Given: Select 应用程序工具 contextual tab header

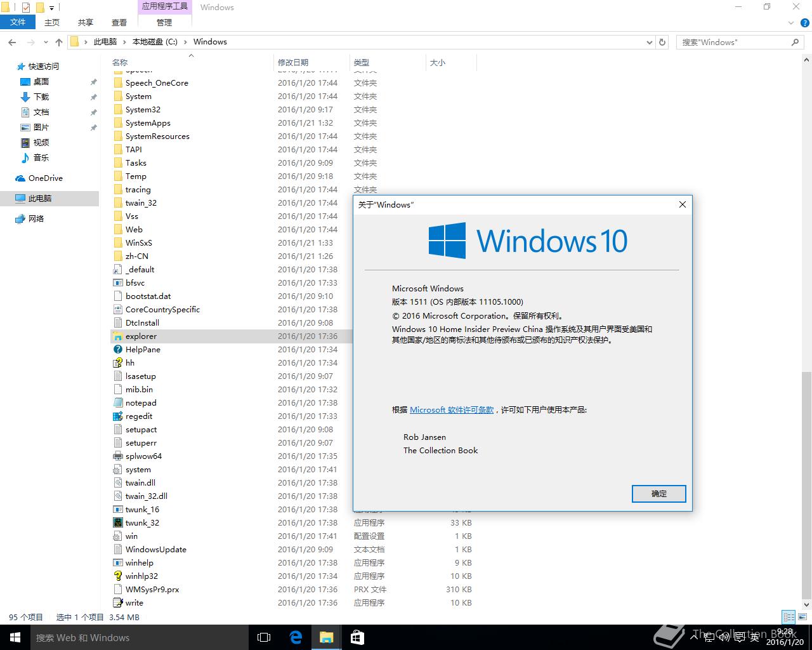Looking at the screenshot, I should coord(165,6).
